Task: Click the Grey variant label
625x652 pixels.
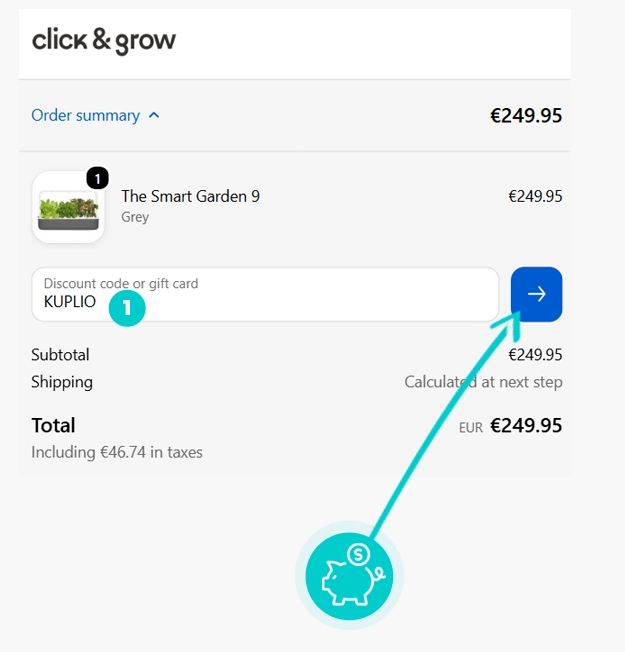Action: [135, 217]
